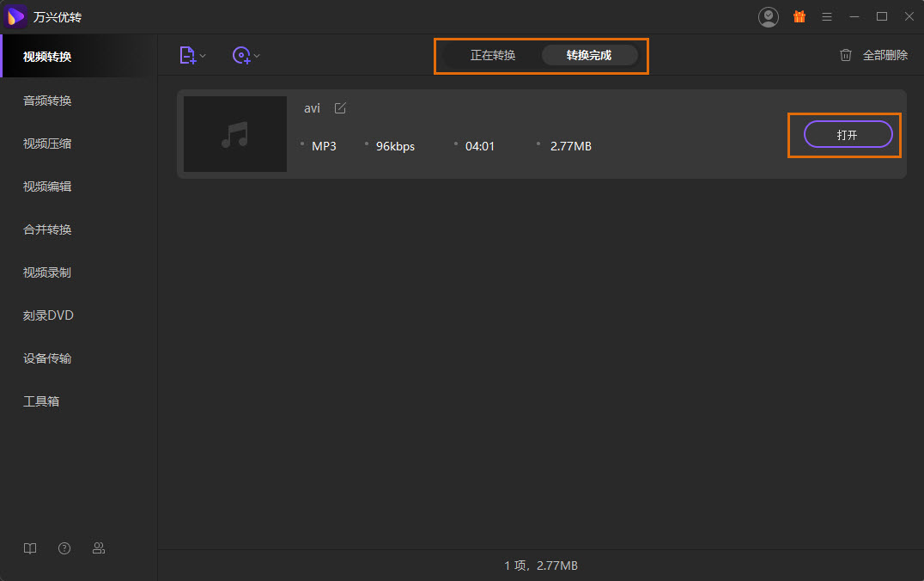This screenshot has width=924, height=581.
Task: Click the community users icon in sidebar
Action: click(99, 548)
